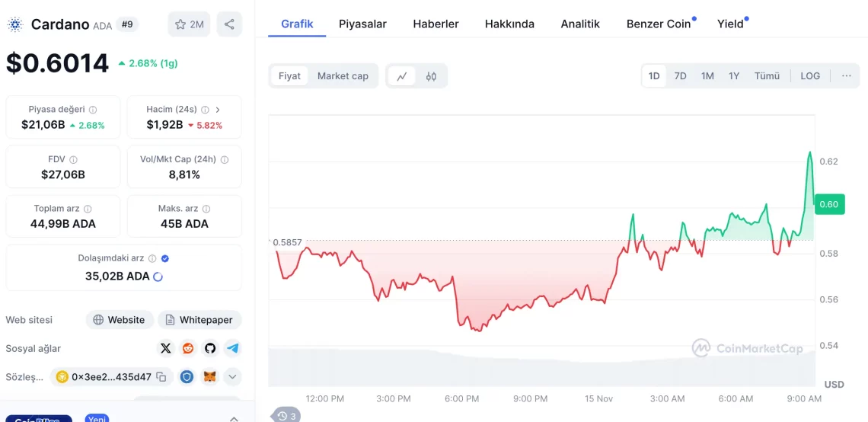Click the verified badge by Dolaşımdaki arz

[164, 258]
